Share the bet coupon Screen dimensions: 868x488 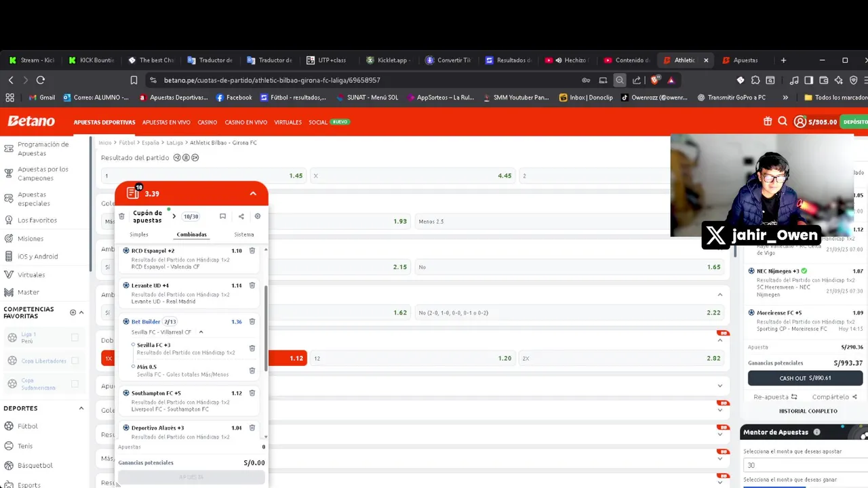click(241, 216)
